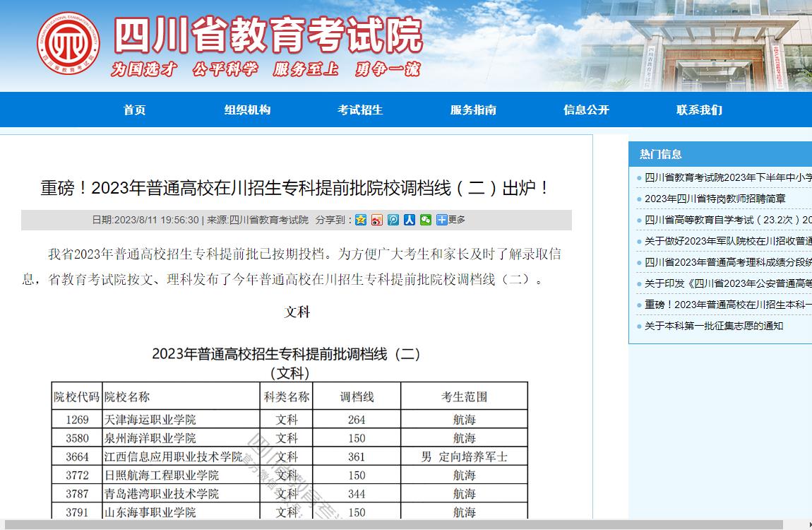Click the 科类名称 column header
The width and height of the screenshot is (812, 530).
point(287,397)
